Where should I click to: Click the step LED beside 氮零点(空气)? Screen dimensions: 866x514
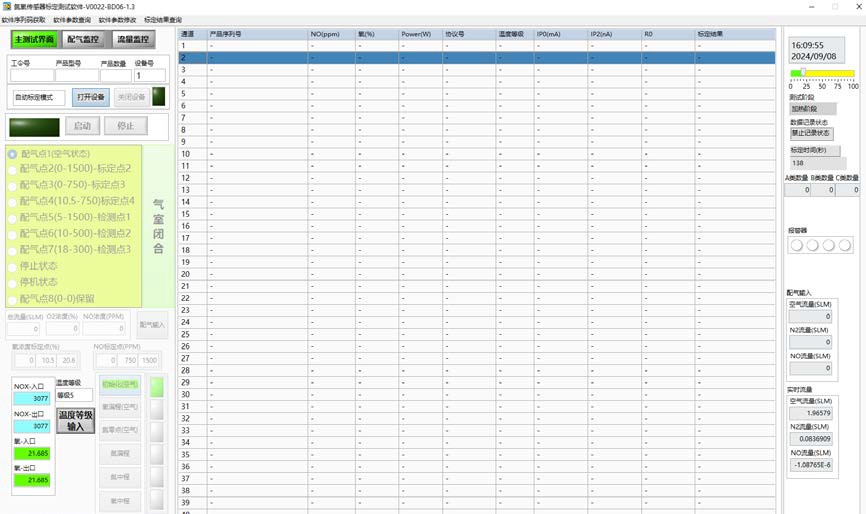[157, 432]
